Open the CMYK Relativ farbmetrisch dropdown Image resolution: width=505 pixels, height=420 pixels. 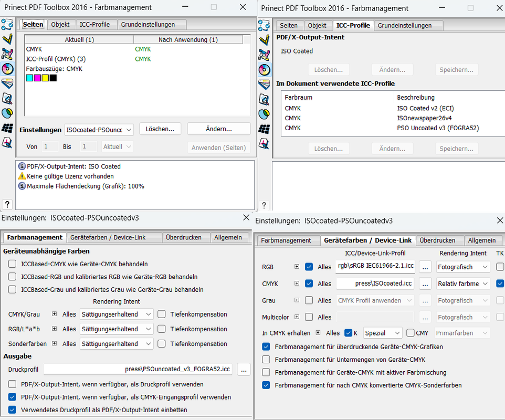(463, 283)
